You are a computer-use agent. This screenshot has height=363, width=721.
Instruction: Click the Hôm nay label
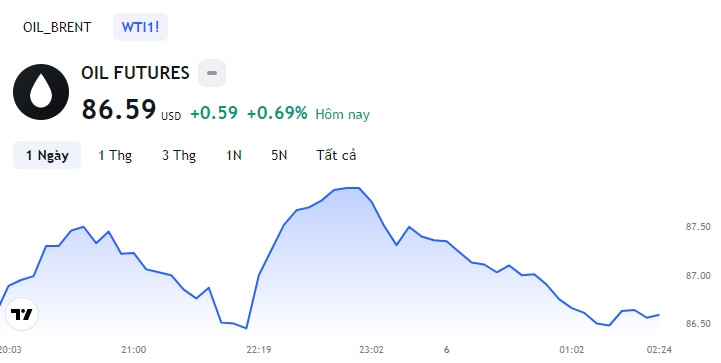[343, 114]
